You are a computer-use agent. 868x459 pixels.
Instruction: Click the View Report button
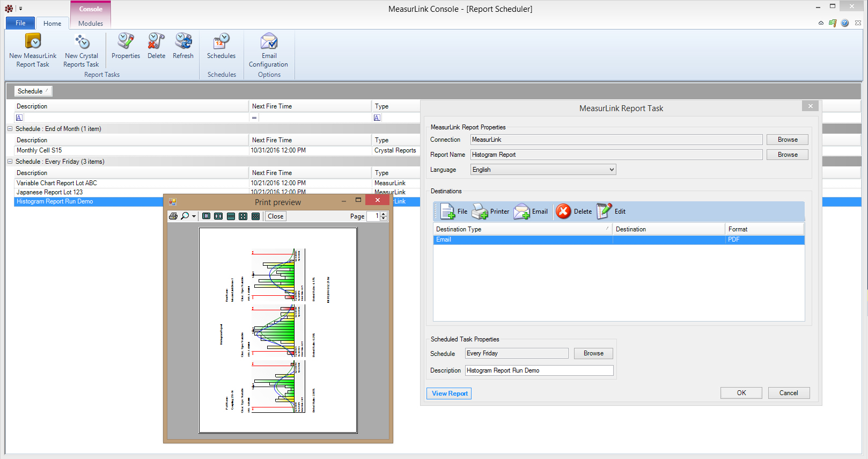tap(449, 394)
